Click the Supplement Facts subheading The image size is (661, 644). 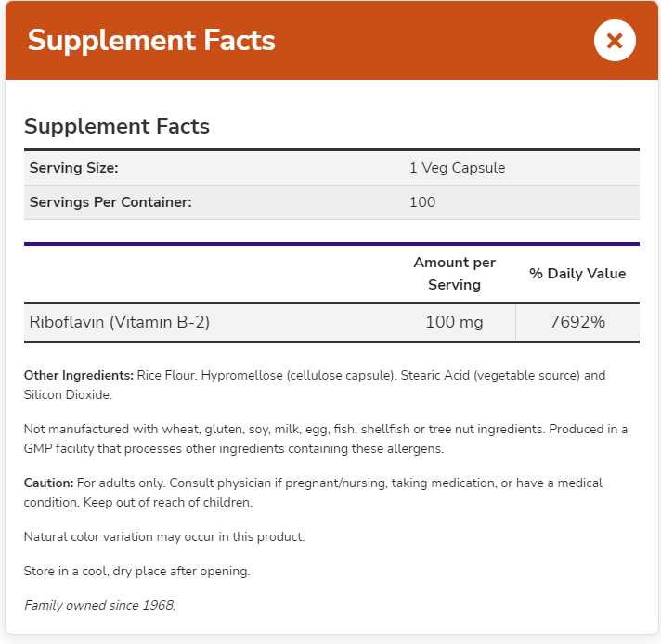coord(117,126)
